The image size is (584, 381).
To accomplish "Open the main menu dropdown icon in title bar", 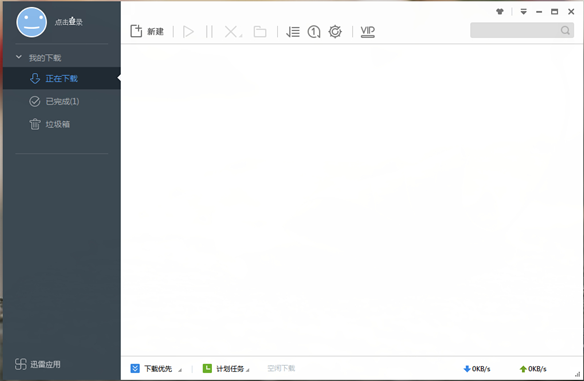I will tap(523, 12).
